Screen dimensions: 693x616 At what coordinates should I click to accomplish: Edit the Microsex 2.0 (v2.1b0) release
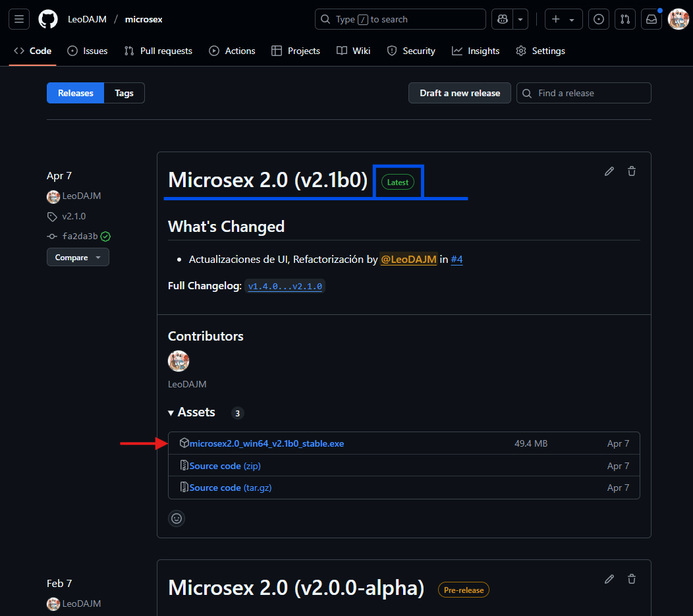[609, 171]
